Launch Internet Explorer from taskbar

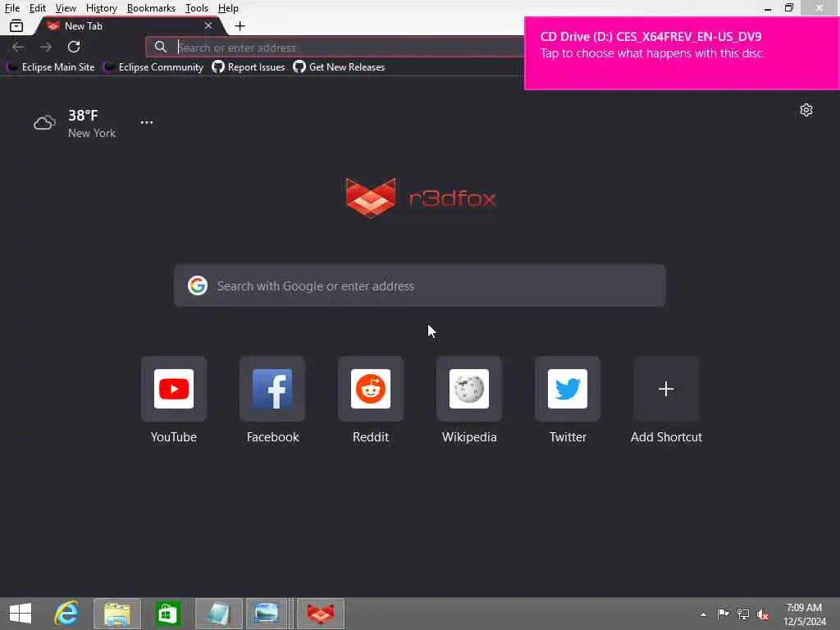click(67, 614)
